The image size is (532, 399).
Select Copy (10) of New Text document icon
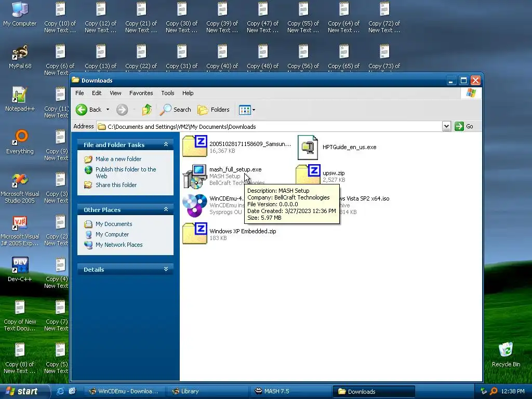coord(60,9)
